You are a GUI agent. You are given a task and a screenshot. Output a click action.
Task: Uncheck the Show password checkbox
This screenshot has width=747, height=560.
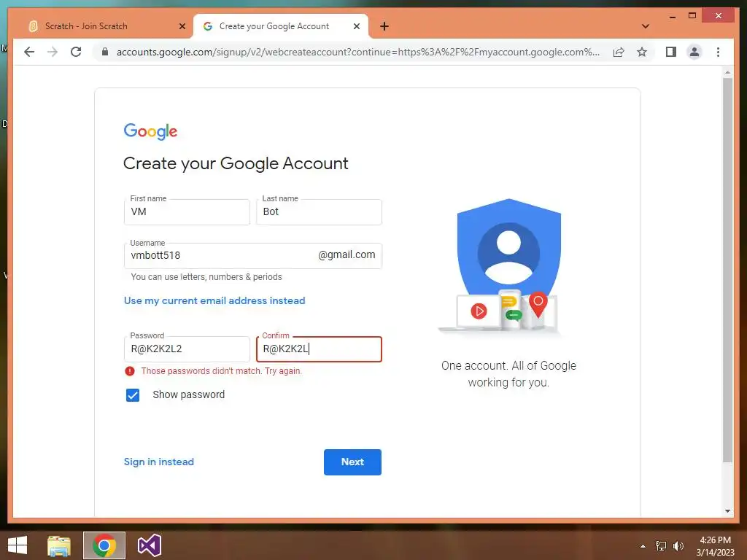[133, 394]
